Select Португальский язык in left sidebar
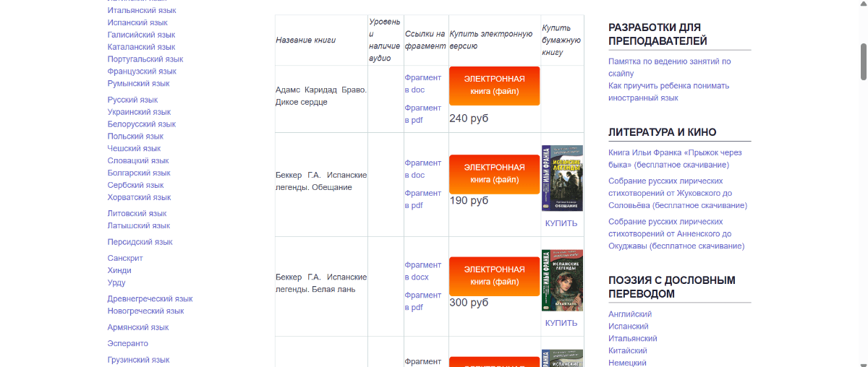This screenshot has width=868, height=367. tap(145, 59)
